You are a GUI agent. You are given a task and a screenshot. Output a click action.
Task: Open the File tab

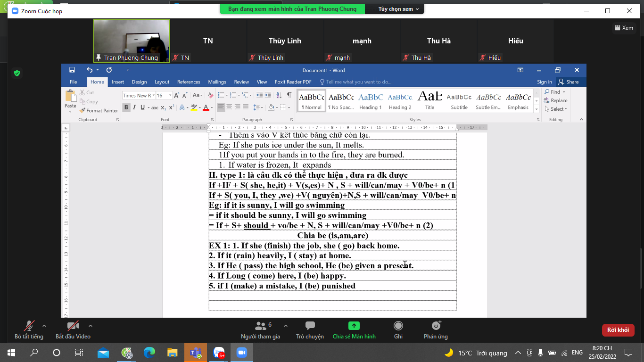point(73,82)
